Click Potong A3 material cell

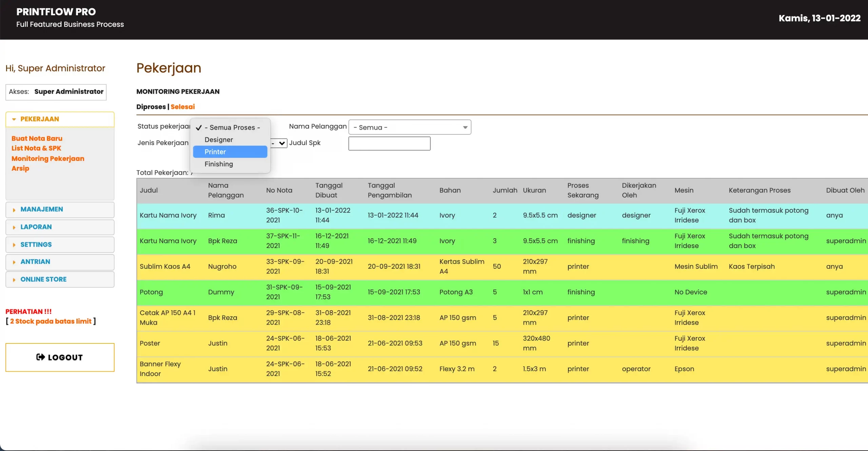click(456, 292)
